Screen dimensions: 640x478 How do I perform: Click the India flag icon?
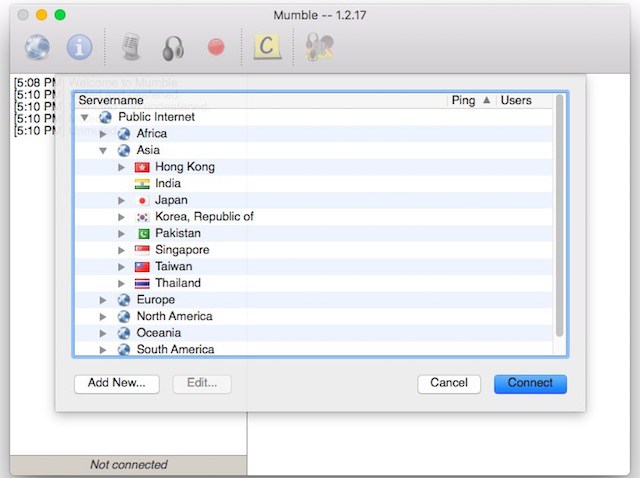tap(142, 184)
